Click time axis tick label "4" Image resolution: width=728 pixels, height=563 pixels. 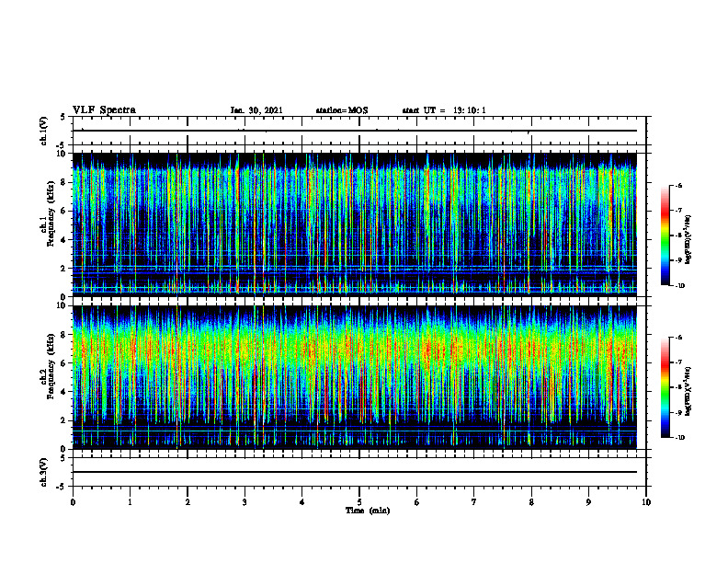(x=302, y=502)
